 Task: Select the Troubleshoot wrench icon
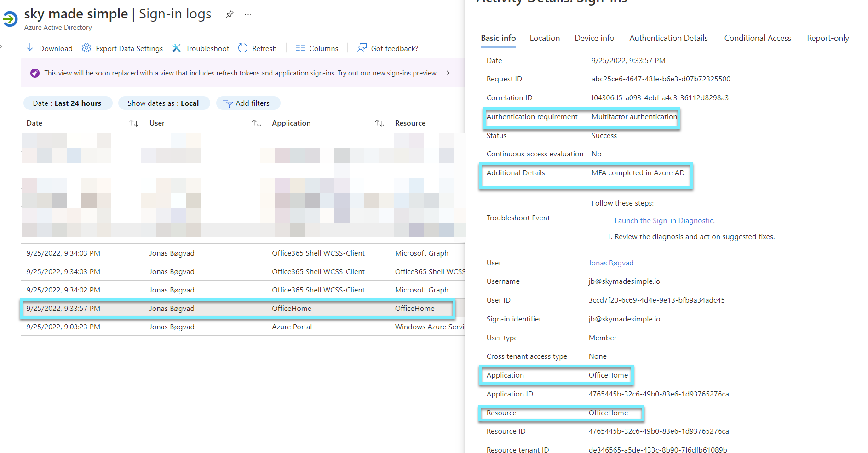(177, 48)
